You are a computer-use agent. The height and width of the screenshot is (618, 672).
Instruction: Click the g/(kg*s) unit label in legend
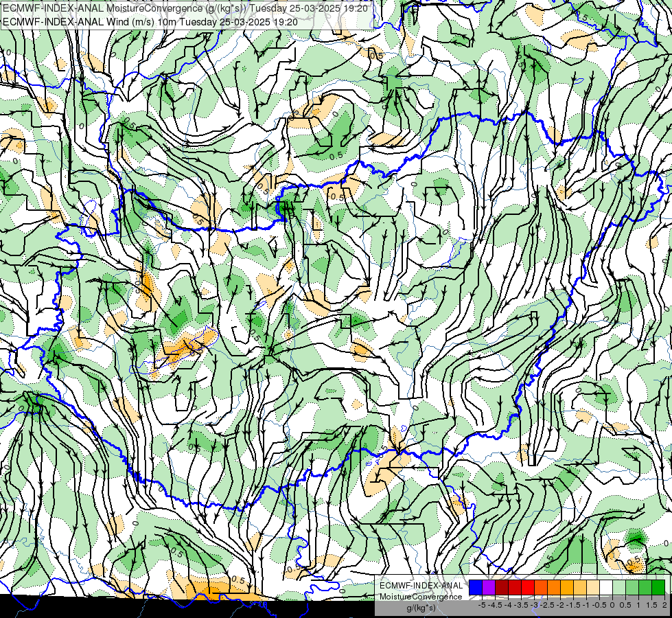click(421, 608)
